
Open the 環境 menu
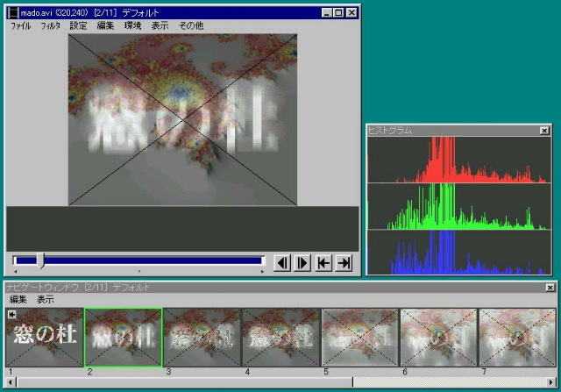[x=132, y=25]
